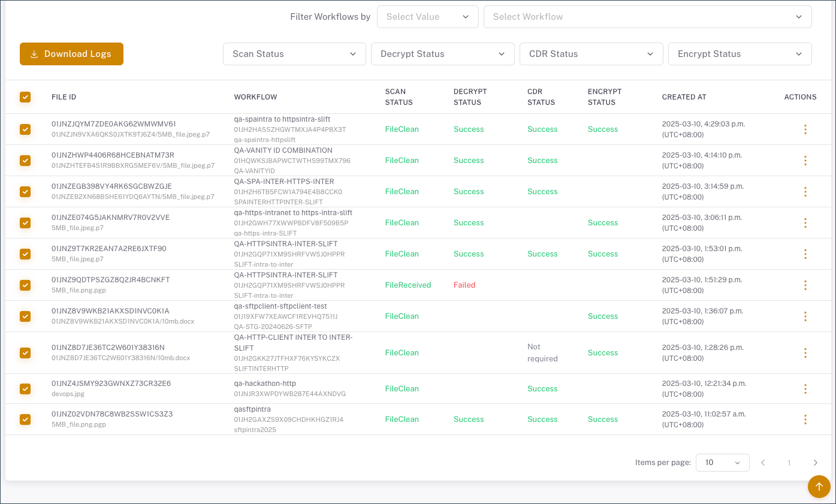836x504 pixels.
Task: Click three-dot actions for the Failed decrypt row
Action: (x=805, y=285)
